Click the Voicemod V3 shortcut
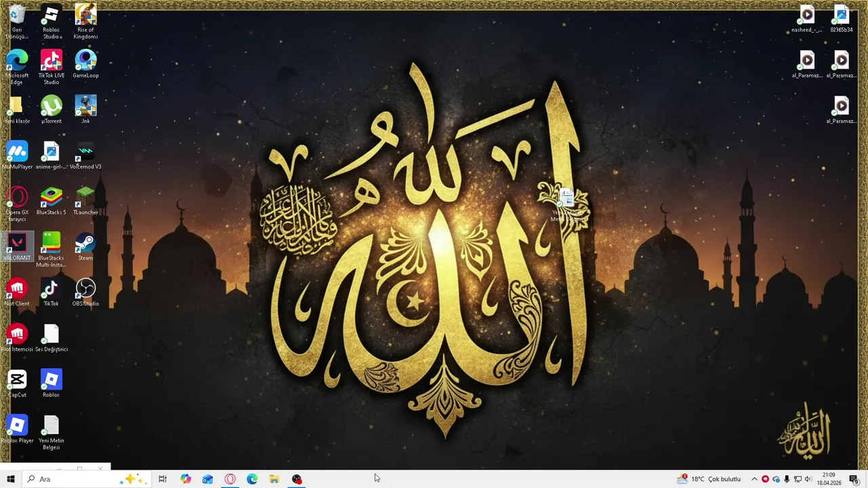868x488 pixels. pyautogui.click(x=85, y=155)
